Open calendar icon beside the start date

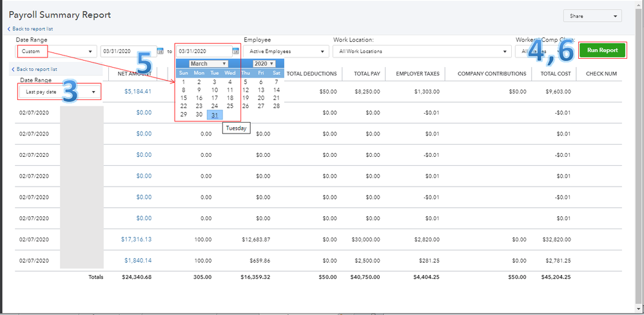(x=161, y=51)
